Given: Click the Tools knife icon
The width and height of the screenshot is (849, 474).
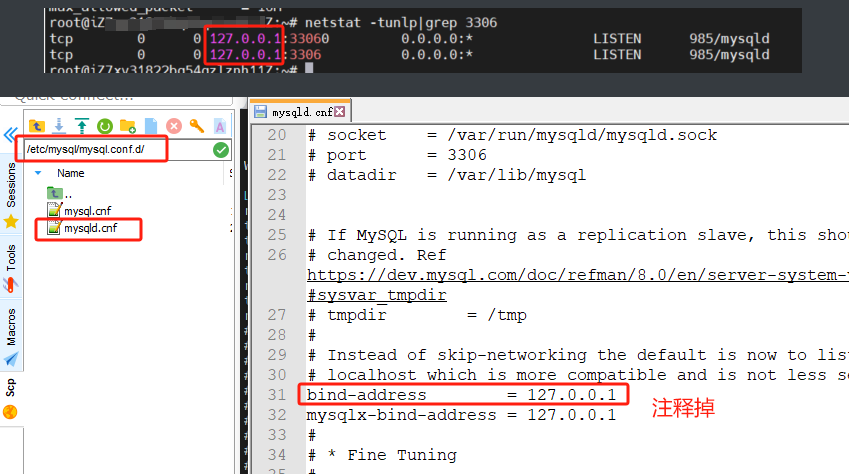Looking at the screenshot, I should pyautogui.click(x=10, y=285).
